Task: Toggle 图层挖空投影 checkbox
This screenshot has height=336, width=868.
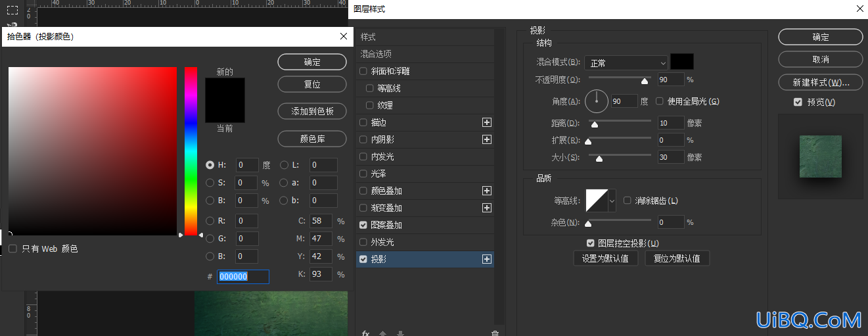Action: pos(591,243)
